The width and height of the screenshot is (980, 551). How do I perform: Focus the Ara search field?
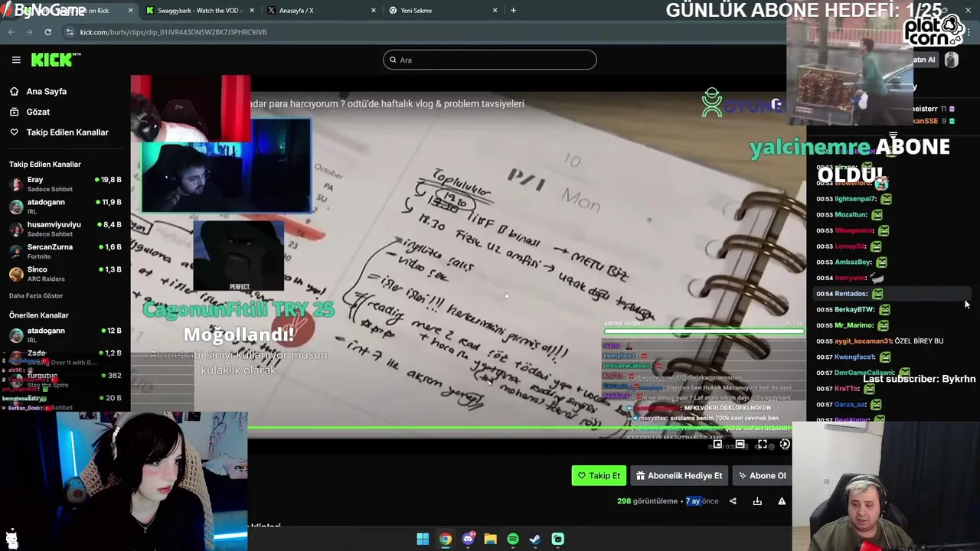point(490,60)
